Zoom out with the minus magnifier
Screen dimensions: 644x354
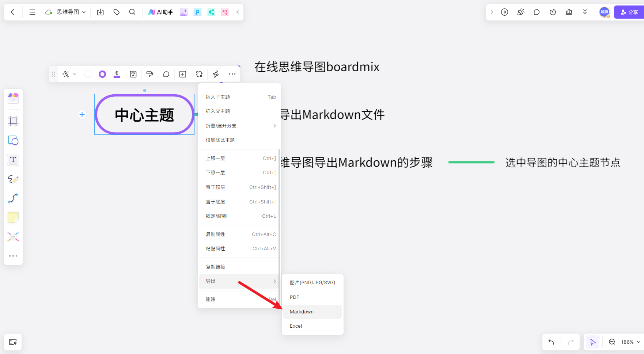pos(612,342)
